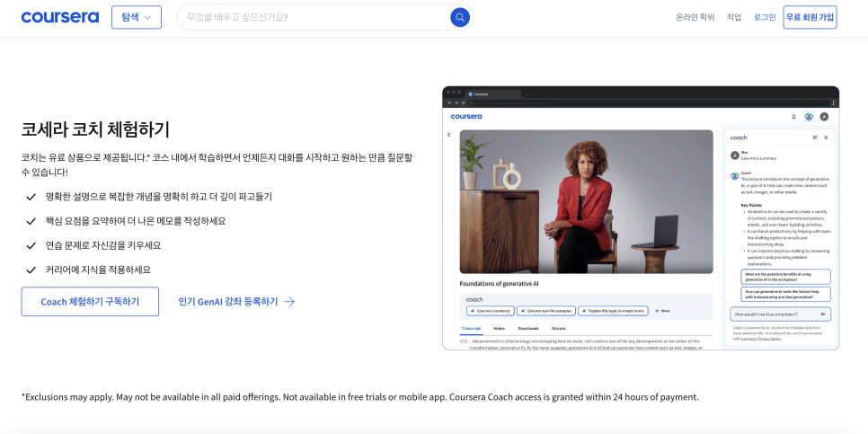
Task: Click the 핵심 요점을 요약하여 bullet text
Action: point(136,221)
